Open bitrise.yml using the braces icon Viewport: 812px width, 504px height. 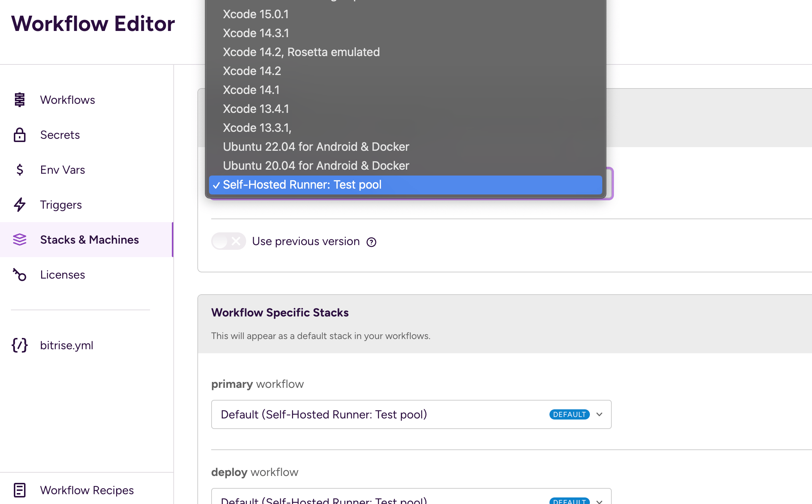coord(20,345)
